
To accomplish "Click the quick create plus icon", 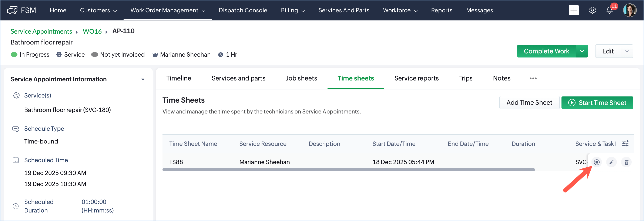I will click(x=574, y=10).
